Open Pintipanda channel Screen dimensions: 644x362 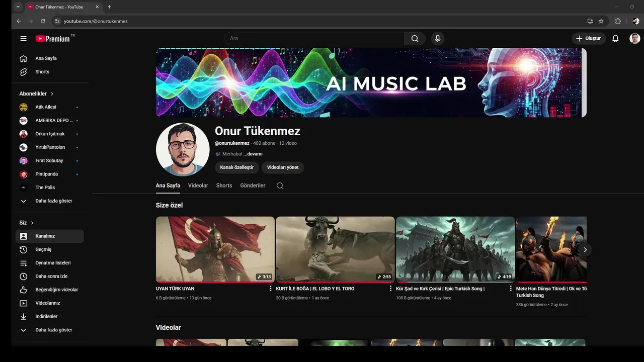[49, 174]
